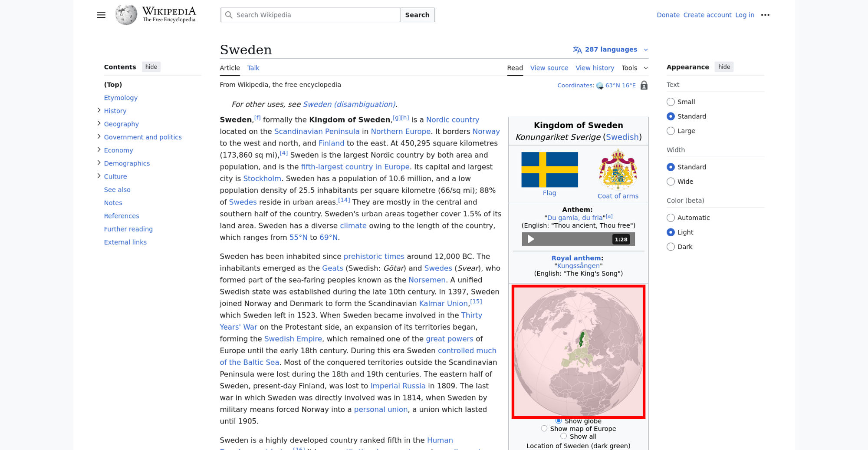Open the Tools dropdown menu
868x450 pixels.
point(634,68)
